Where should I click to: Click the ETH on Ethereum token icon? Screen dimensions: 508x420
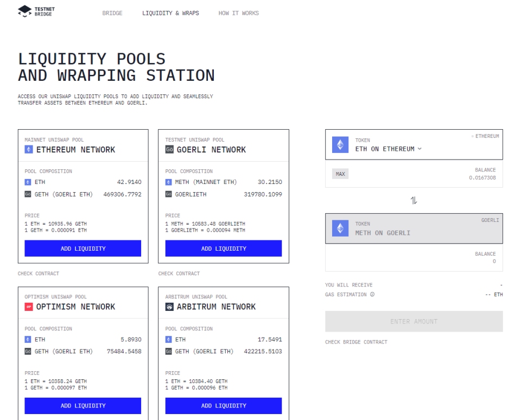click(x=340, y=145)
